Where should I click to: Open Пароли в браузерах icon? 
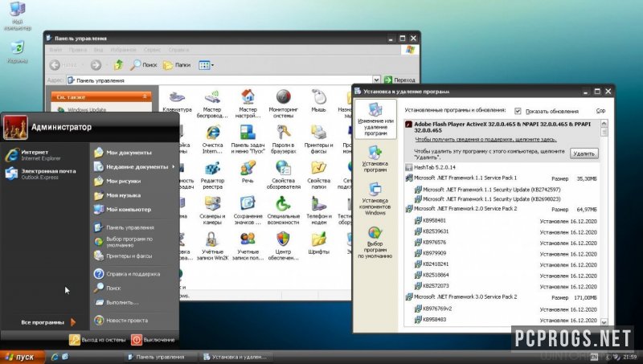284,139
